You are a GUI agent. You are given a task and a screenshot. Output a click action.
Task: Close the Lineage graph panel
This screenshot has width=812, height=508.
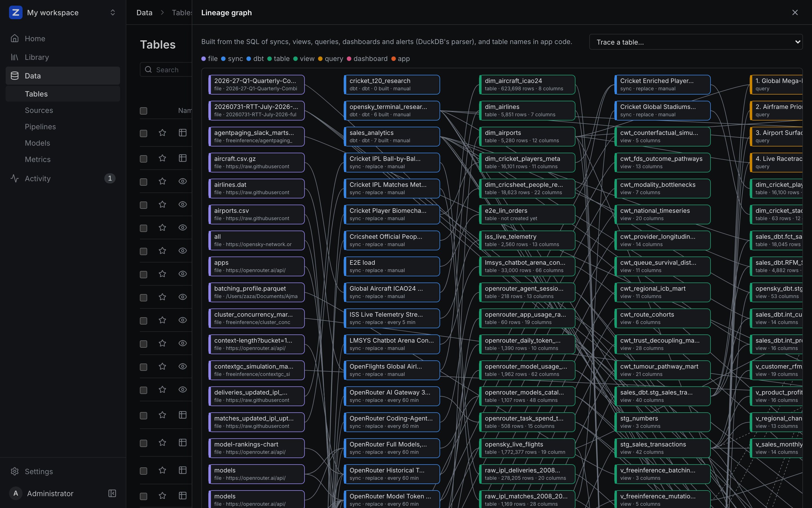(795, 12)
